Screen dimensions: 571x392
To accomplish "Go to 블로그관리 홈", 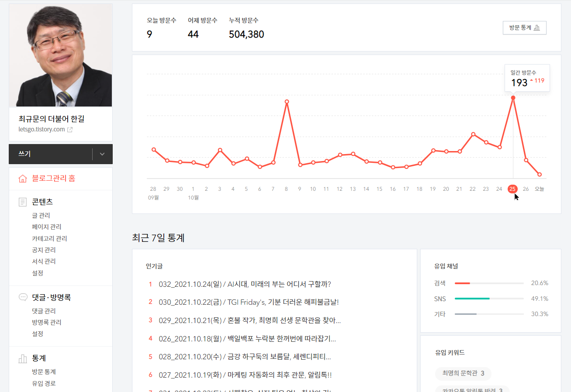I will (53, 179).
